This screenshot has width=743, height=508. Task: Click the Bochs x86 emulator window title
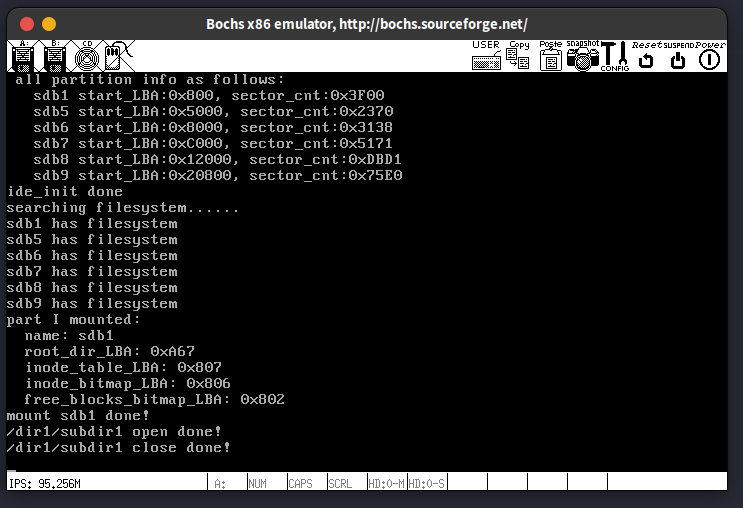(367, 24)
